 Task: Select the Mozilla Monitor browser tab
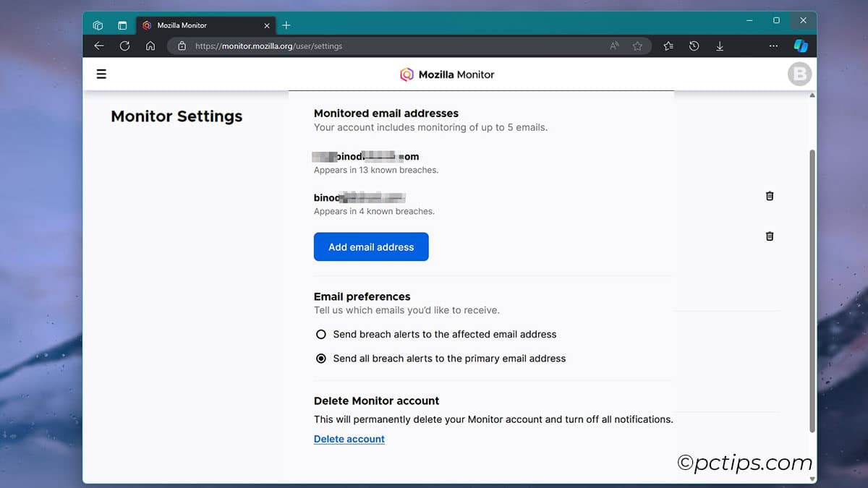207,25
